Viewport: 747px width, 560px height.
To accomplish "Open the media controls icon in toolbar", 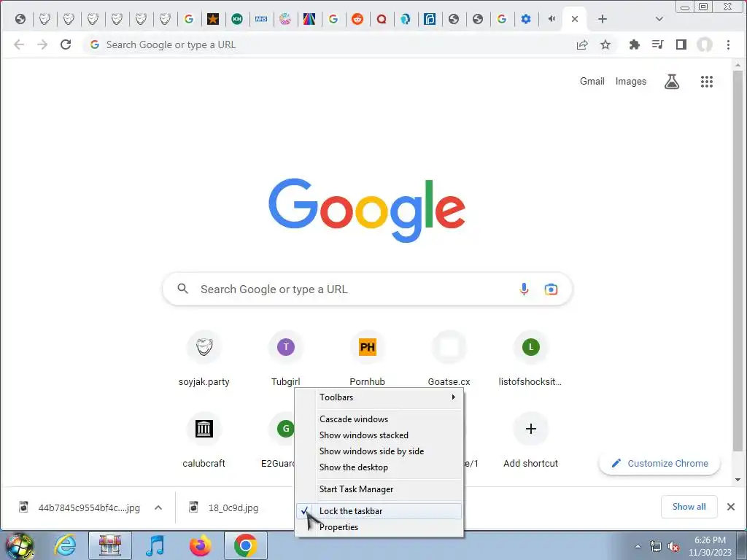I will pos(657,44).
